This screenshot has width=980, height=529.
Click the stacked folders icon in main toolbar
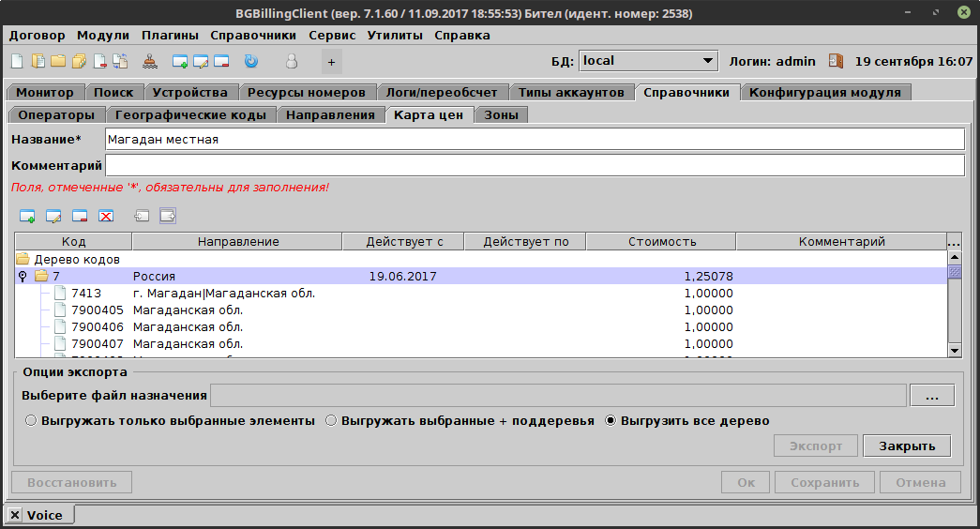pos(80,61)
